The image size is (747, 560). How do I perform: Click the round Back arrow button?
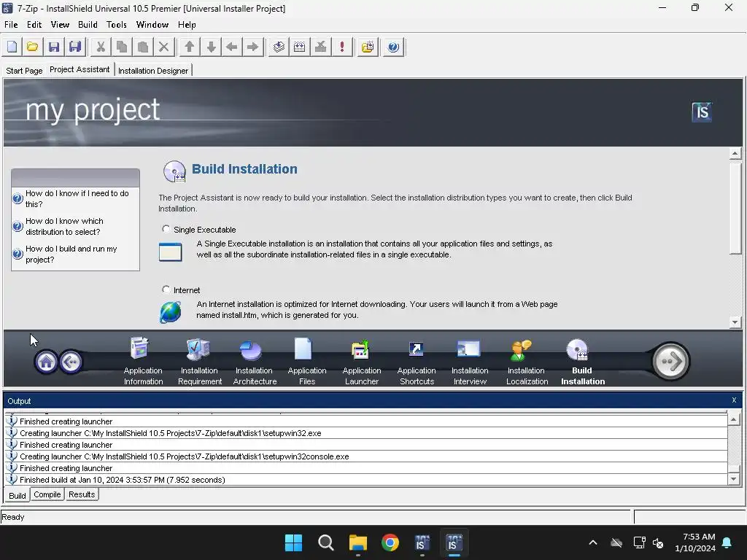(71, 362)
